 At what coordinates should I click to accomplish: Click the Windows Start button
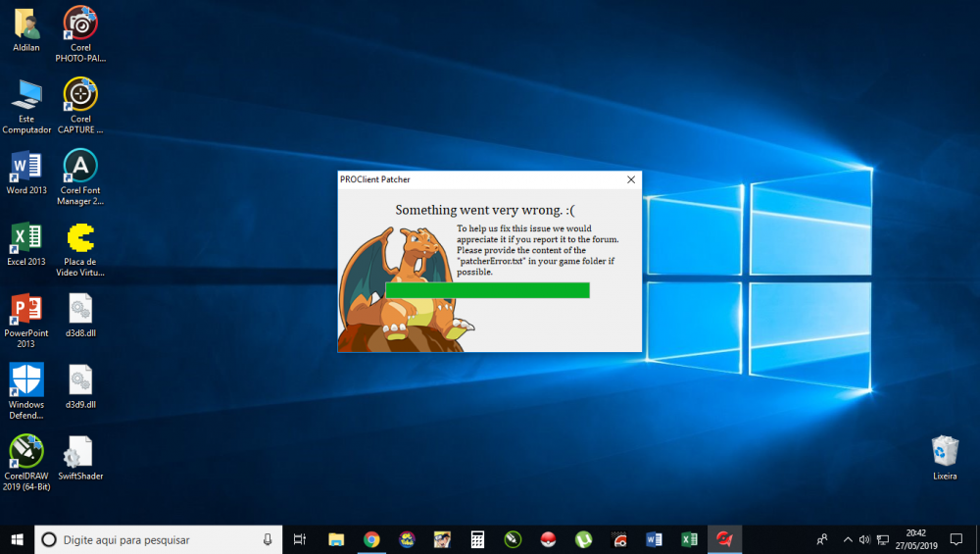(x=17, y=539)
